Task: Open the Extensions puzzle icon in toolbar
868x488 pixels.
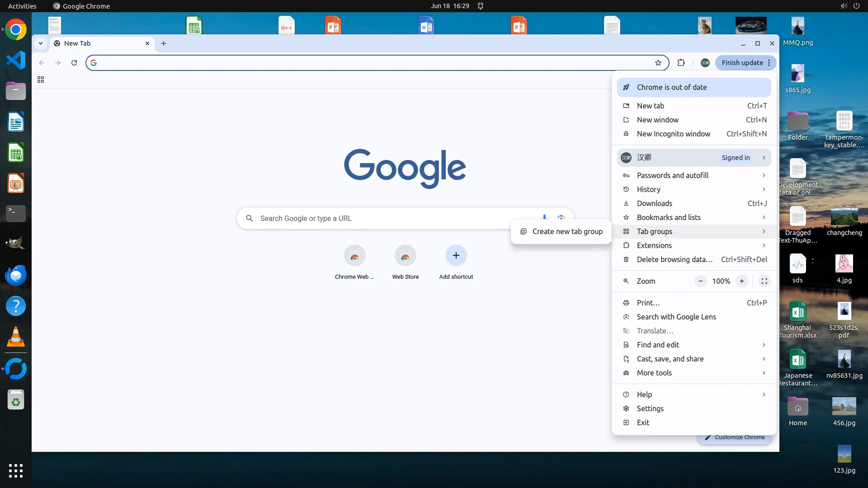Action: 681,63
